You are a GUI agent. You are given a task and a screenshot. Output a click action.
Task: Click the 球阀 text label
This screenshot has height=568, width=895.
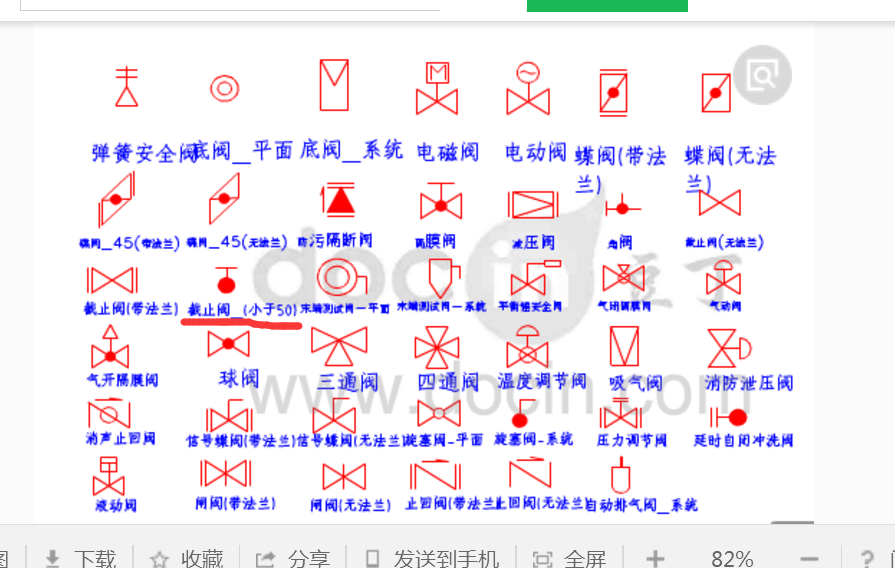tap(239, 378)
